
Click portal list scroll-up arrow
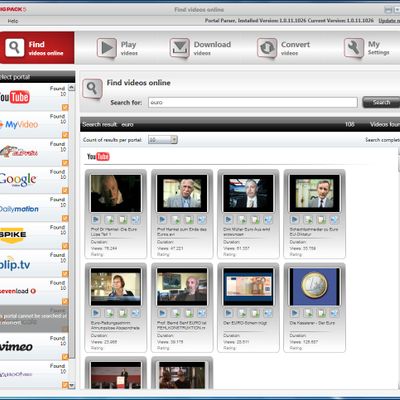72,88
